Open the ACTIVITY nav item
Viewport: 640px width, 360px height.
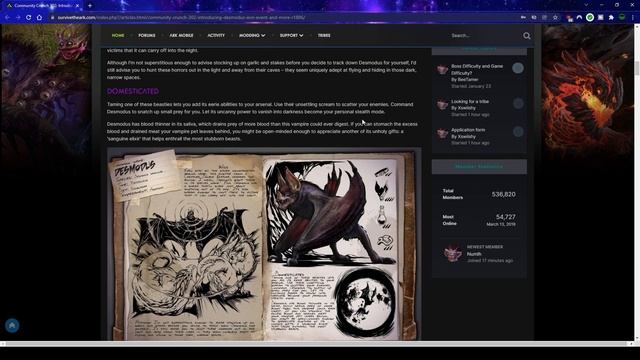pos(216,36)
